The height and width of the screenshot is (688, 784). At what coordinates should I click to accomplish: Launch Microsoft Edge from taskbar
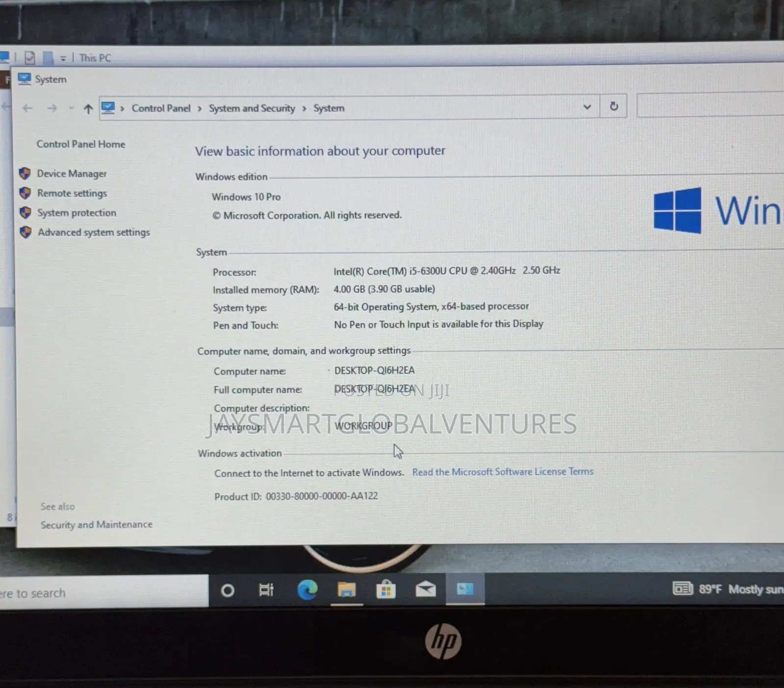click(x=307, y=590)
